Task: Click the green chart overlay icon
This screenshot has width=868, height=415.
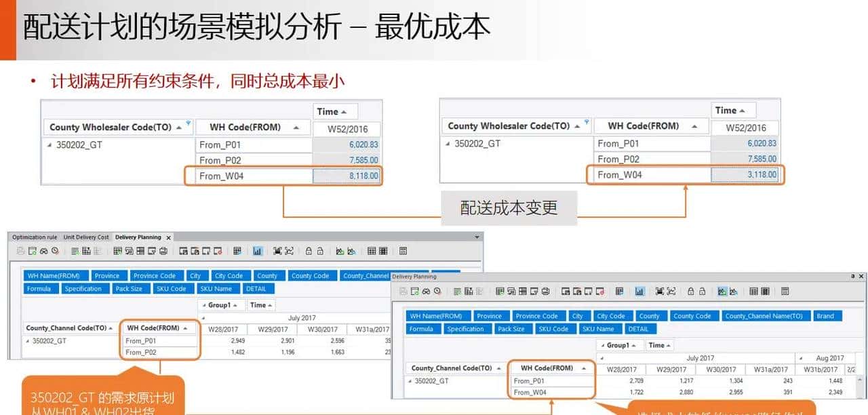Action: click(340, 250)
